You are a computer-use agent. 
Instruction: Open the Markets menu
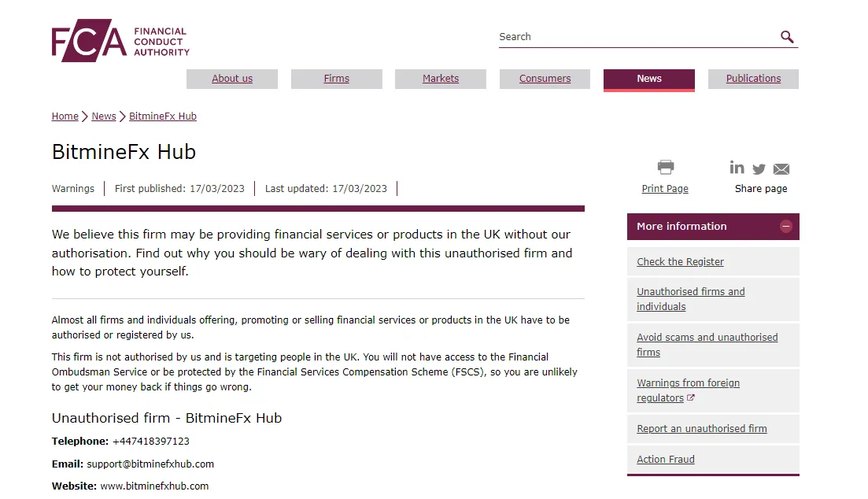(441, 79)
